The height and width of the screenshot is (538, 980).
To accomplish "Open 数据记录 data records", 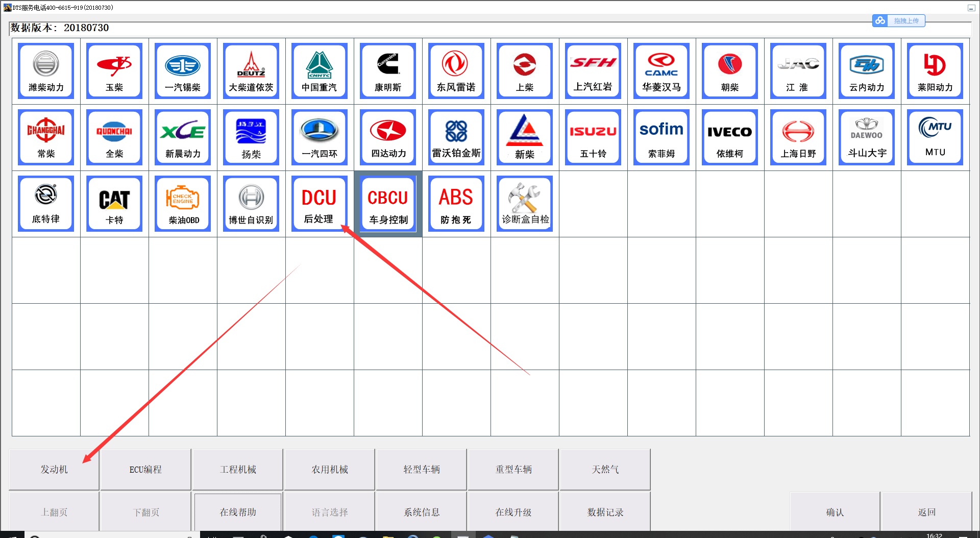I will click(x=605, y=511).
